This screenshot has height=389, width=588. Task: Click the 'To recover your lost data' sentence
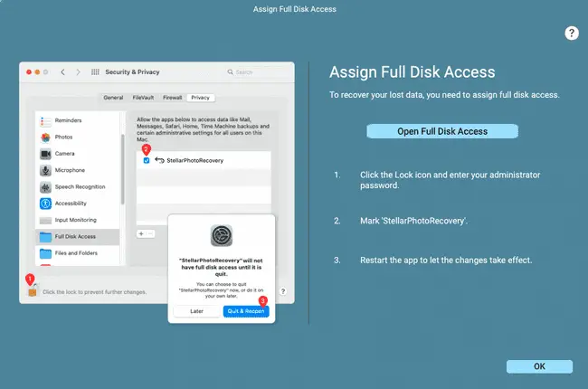(x=444, y=95)
